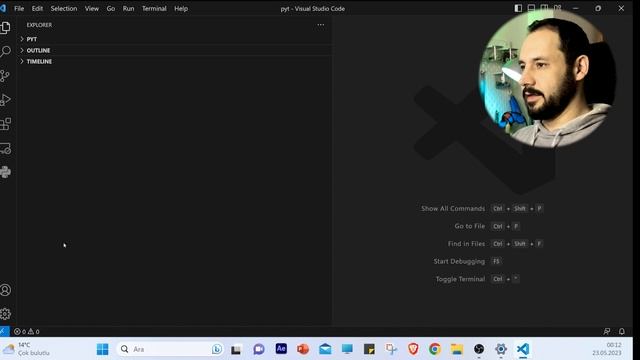Screen dimensions: 640x360
Task: Open the Help menu
Action: click(181, 9)
